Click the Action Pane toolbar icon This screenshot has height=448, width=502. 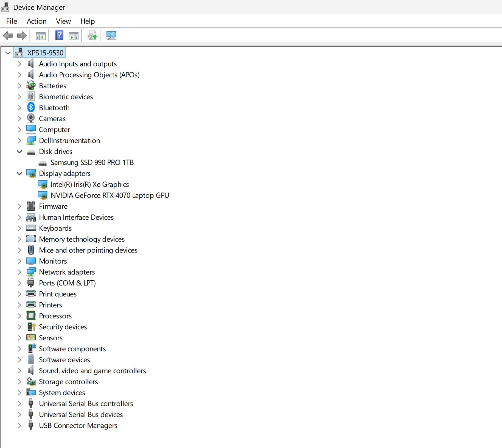(73, 36)
